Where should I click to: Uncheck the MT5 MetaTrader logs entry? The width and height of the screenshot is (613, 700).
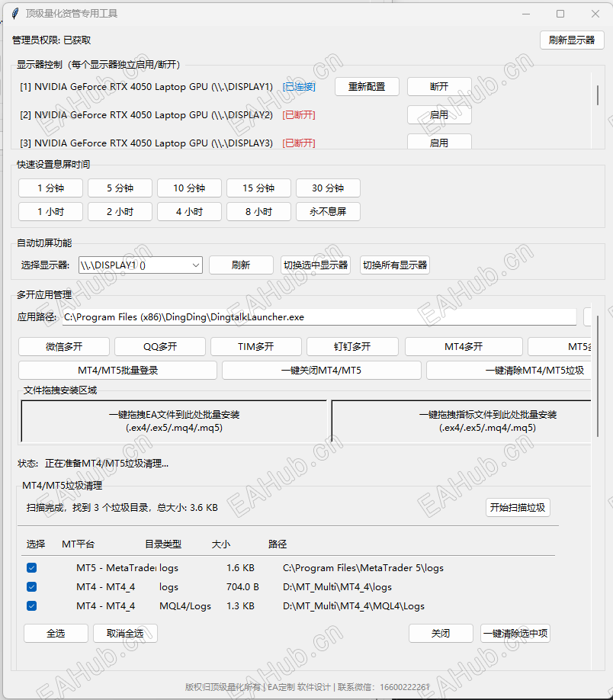click(x=31, y=567)
